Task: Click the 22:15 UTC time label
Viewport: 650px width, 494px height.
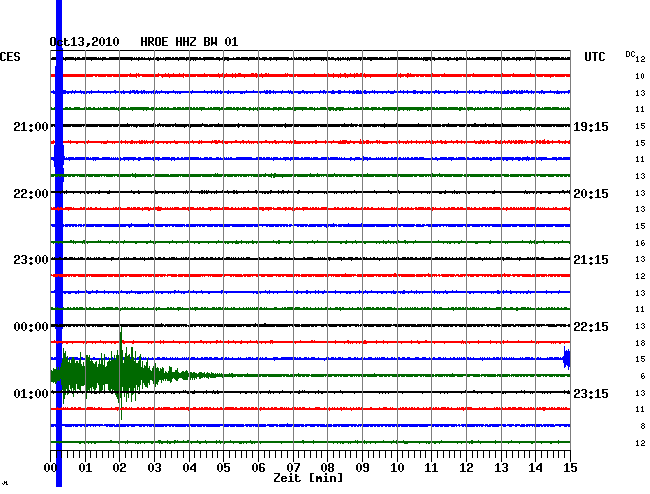Action: tap(591, 327)
